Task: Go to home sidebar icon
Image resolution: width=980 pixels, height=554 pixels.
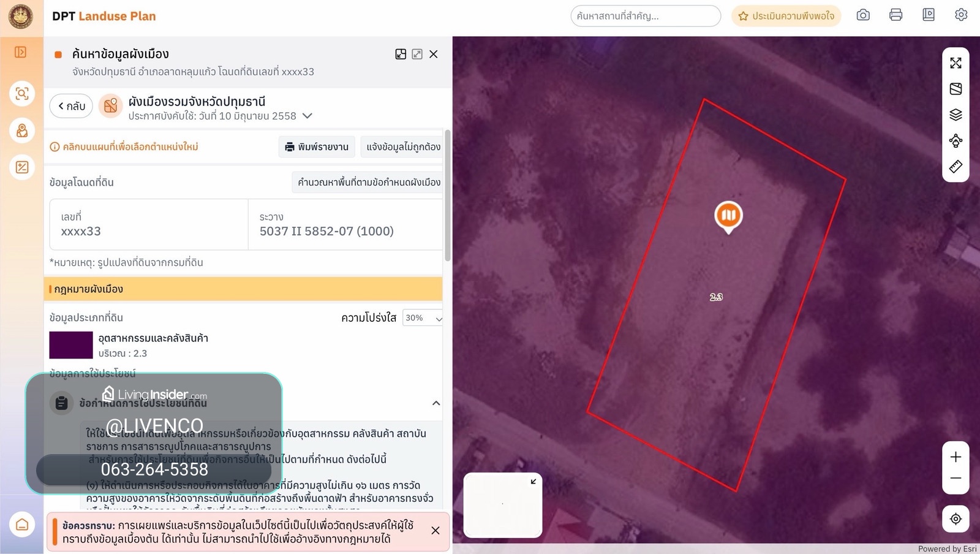Action: (22, 525)
